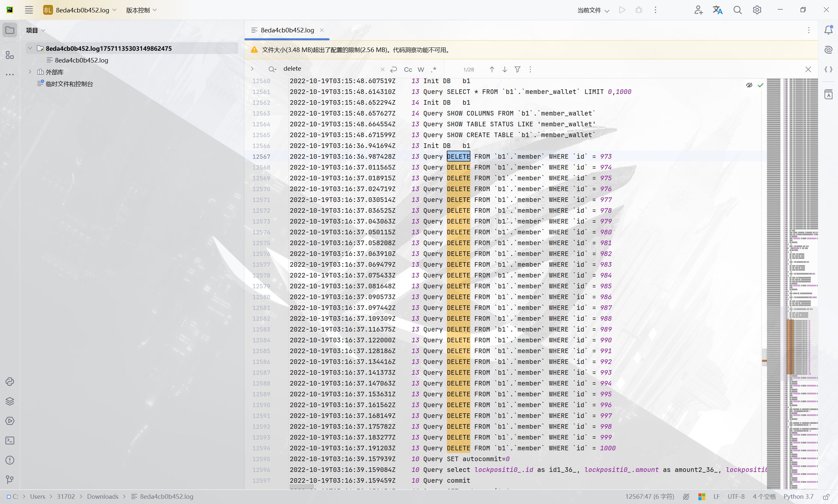
Task: Change indent setting 4 个空格
Action: 764,496
